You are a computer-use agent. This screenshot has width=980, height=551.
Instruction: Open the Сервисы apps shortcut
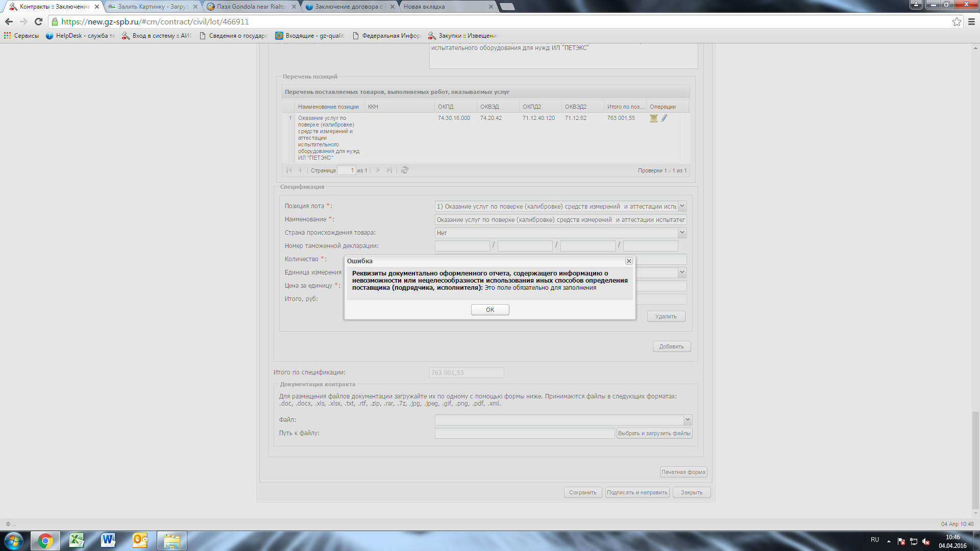[21, 36]
